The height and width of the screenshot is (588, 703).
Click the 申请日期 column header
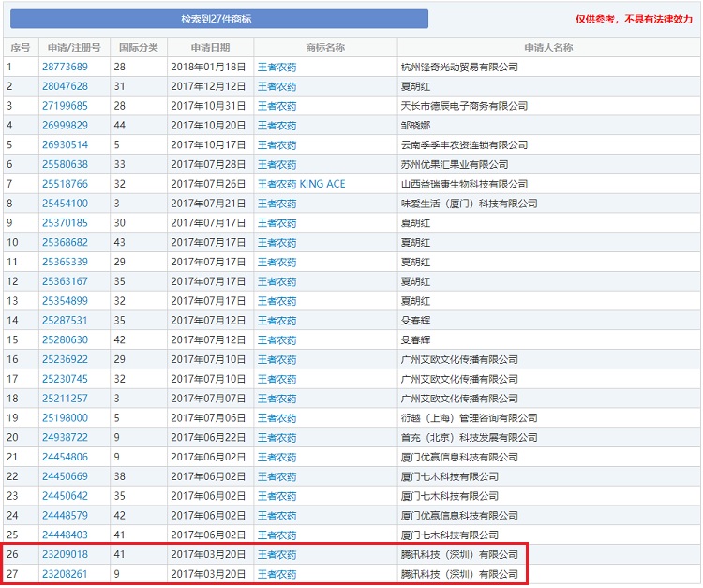tap(210, 48)
